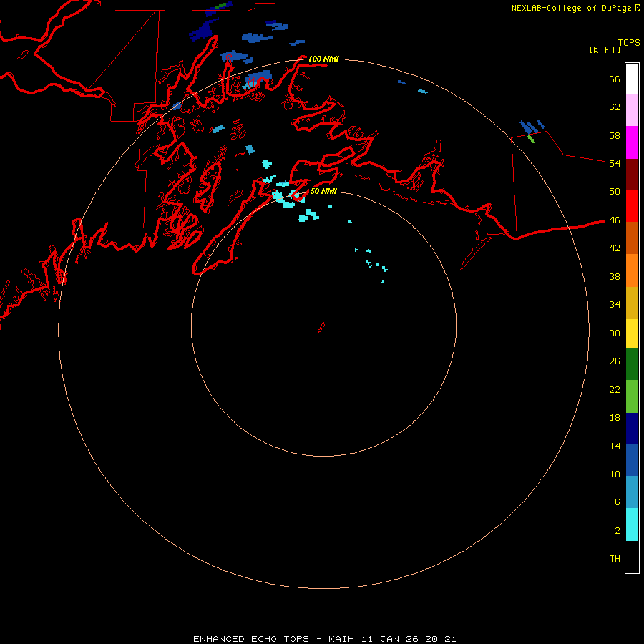Click the 62 legend value

(615, 107)
